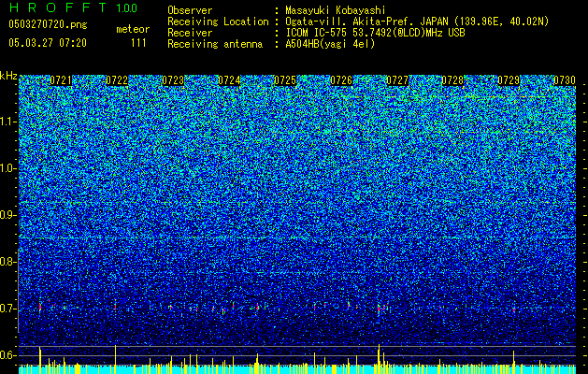Click the 0721 time marker
588x374 pixels.
pos(61,80)
